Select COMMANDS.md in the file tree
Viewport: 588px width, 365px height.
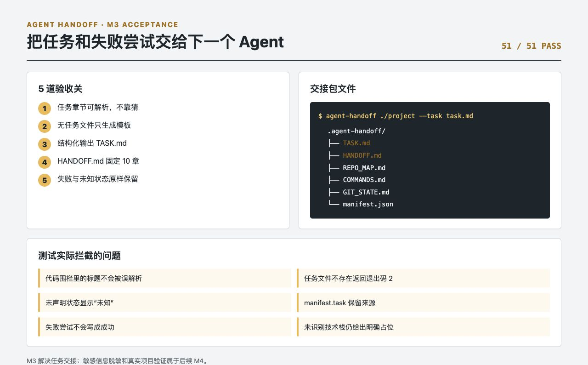364,180
